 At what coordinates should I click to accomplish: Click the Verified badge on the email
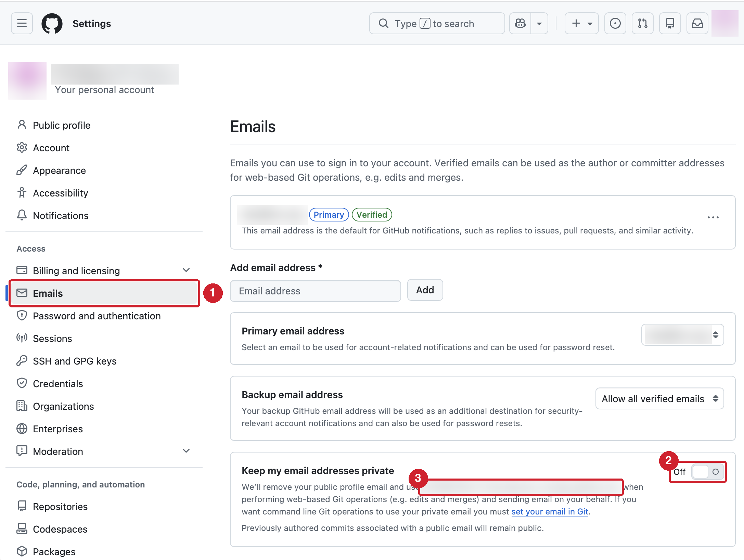[372, 215]
